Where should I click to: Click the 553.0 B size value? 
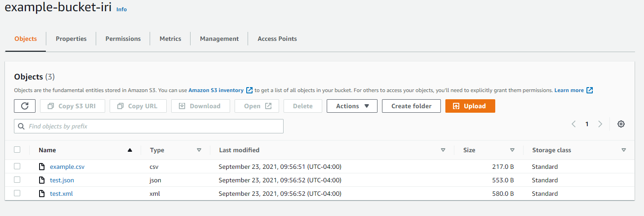tap(503, 180)
